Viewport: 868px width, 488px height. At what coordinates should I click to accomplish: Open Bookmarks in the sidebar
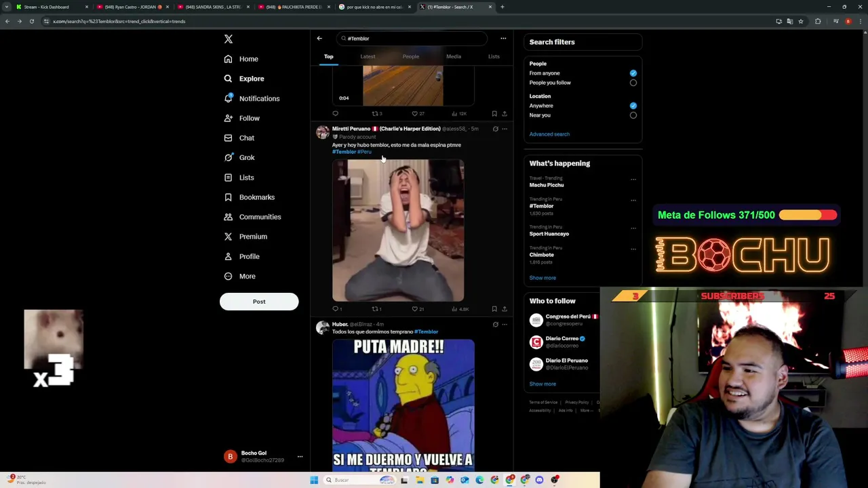[249, 197]
